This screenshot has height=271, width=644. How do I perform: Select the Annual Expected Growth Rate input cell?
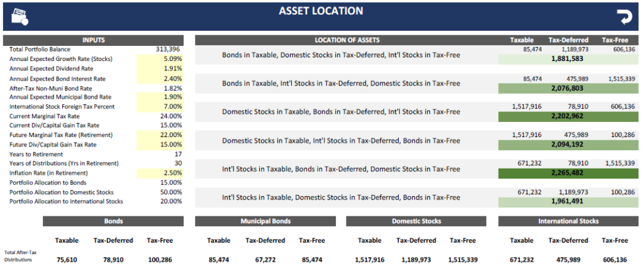point(160,59)
